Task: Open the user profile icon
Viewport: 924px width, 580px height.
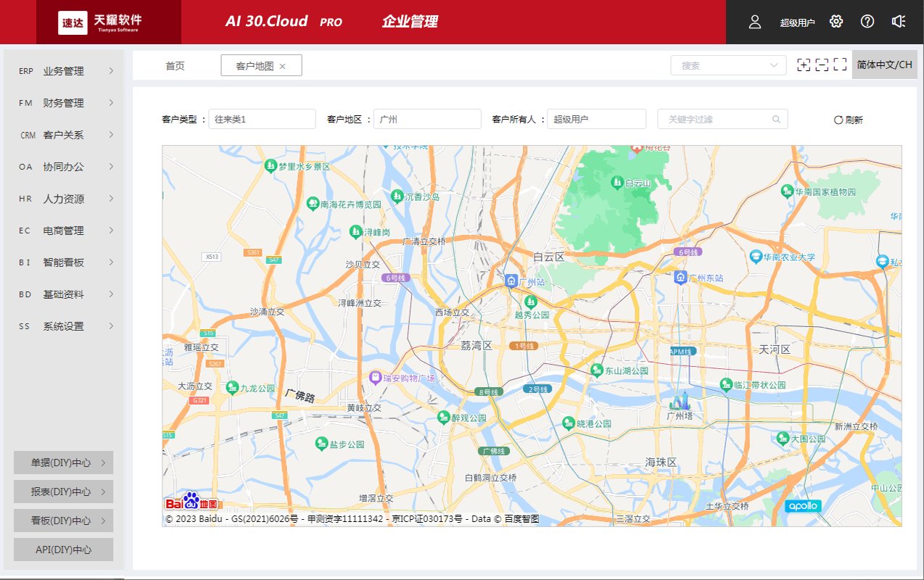Action: 754,22
